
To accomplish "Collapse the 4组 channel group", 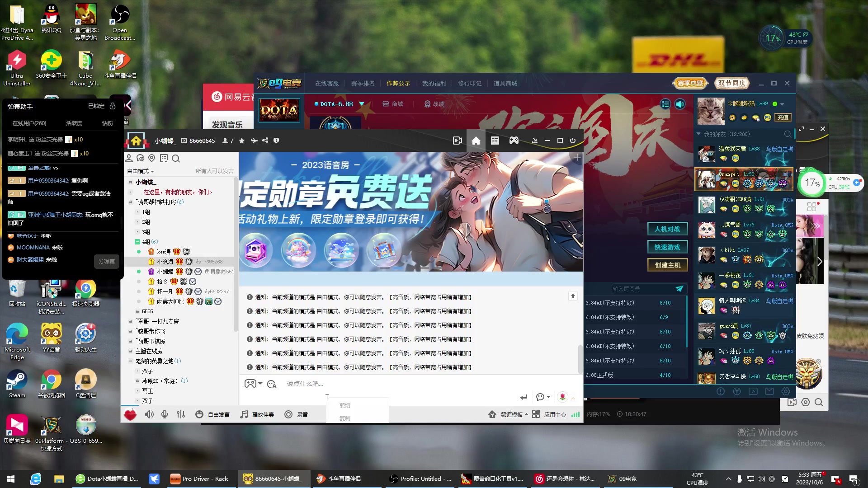I will [x=137, y=242].
